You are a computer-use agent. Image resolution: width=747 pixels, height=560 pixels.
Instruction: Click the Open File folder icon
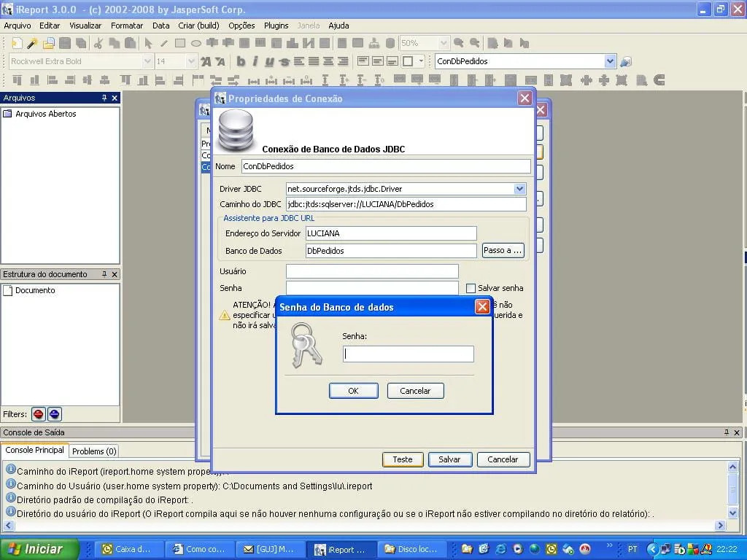point(49,43)
